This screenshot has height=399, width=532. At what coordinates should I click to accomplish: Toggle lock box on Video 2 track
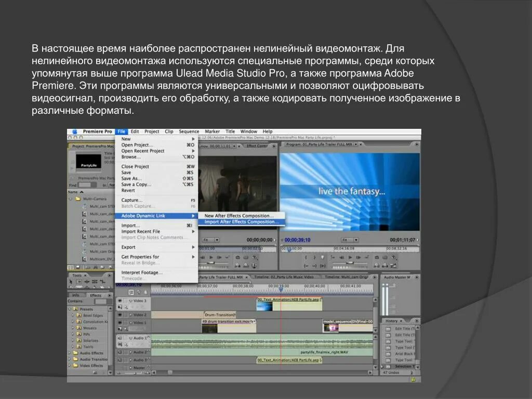(x=126, y=315)
